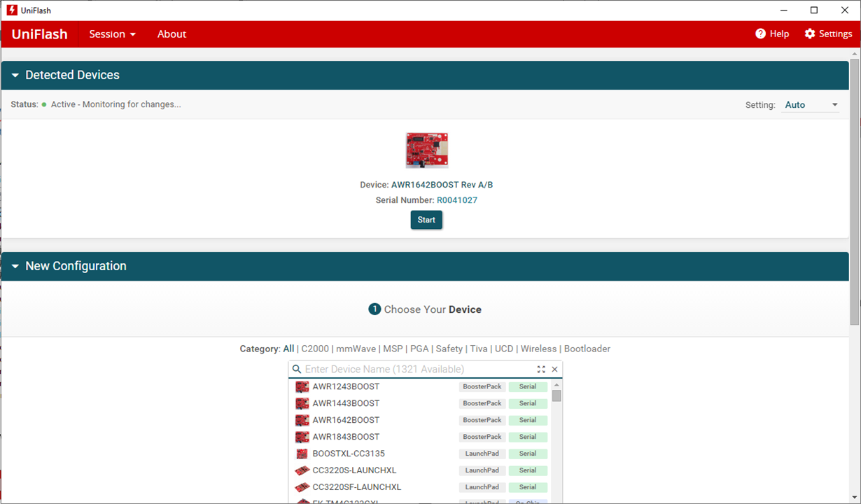Click LaunchPad tag on BOOSTXL-CC3135 row
Screen dimensions: 861x504
pyautogui.click(x=482, y=454)
